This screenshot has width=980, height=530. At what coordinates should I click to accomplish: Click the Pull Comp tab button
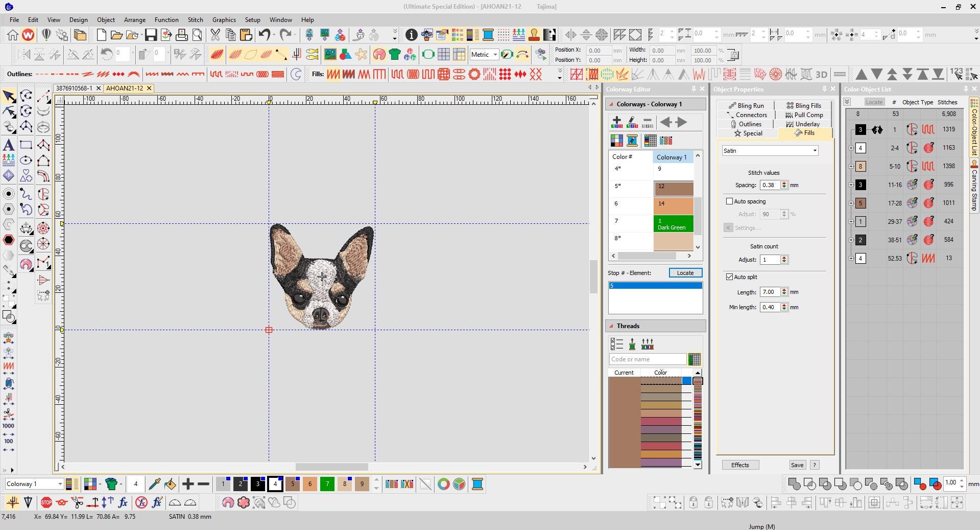click(x=804, y=115)
